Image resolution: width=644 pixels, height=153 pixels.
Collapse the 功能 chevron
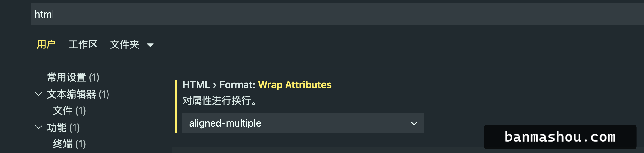38,127
